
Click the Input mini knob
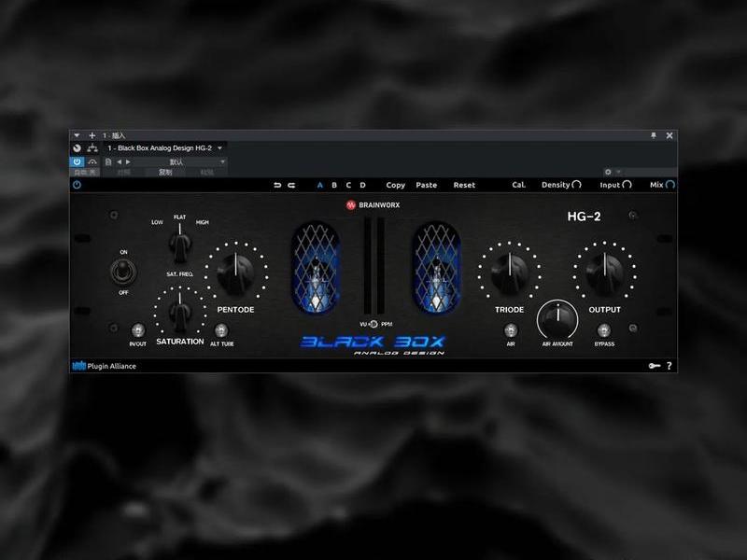(627, 185)
